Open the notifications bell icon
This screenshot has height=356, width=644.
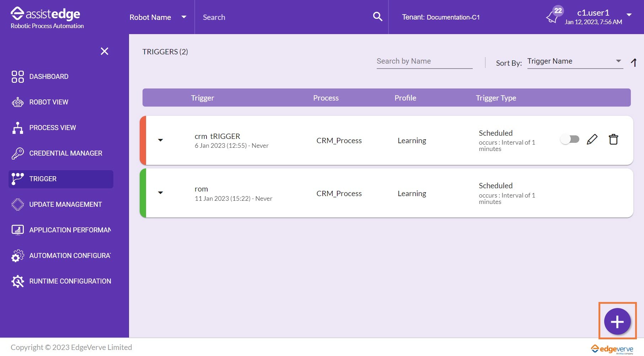pos(553,17)
